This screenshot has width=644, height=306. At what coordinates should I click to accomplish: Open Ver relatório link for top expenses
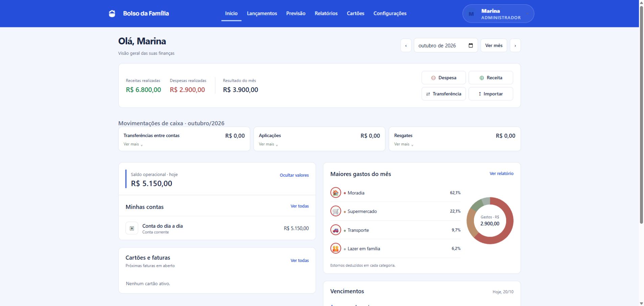(501, 173)
